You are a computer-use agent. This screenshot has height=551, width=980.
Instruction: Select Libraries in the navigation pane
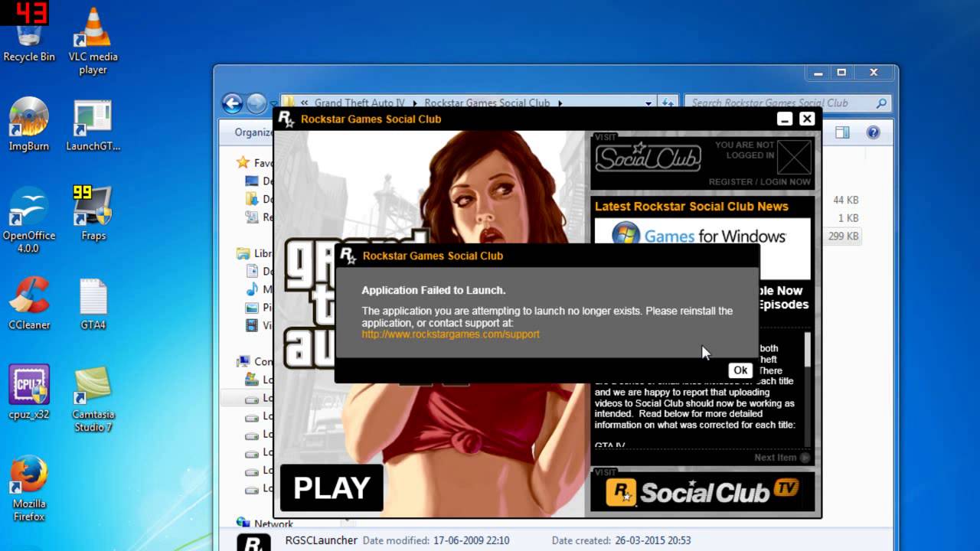(254, 253)
